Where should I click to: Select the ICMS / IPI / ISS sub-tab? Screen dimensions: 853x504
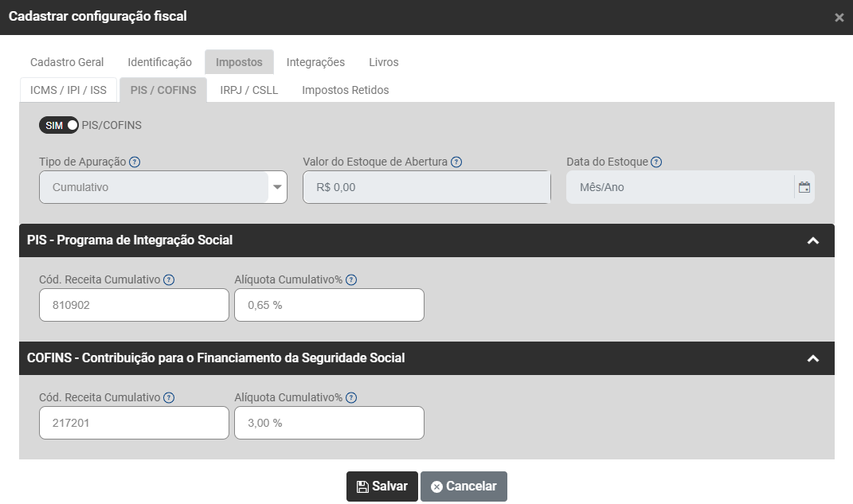tap(68, 90)
